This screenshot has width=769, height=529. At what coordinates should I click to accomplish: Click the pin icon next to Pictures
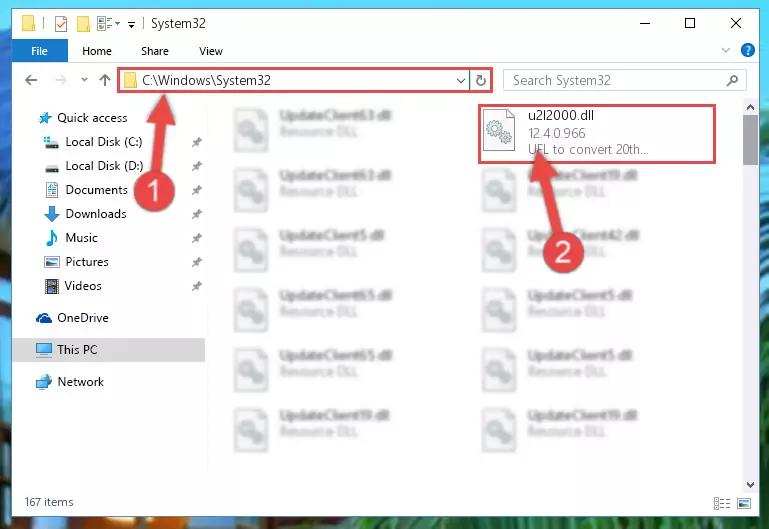tap(197, 262)
